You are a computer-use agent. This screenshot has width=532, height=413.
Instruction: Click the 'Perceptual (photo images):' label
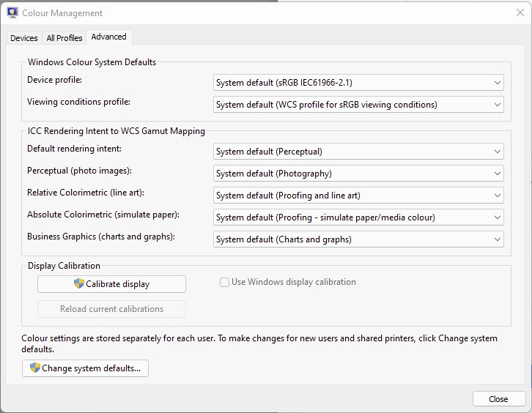(x=79, y=171)
